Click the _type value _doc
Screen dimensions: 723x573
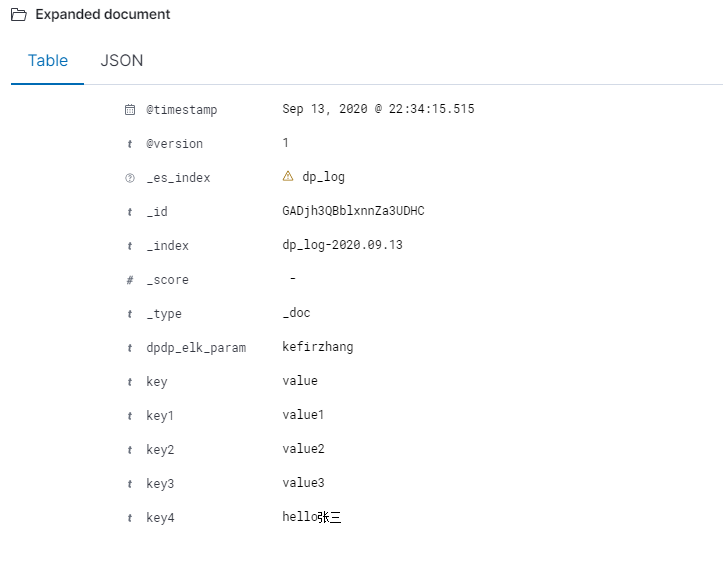click(296, 313)
